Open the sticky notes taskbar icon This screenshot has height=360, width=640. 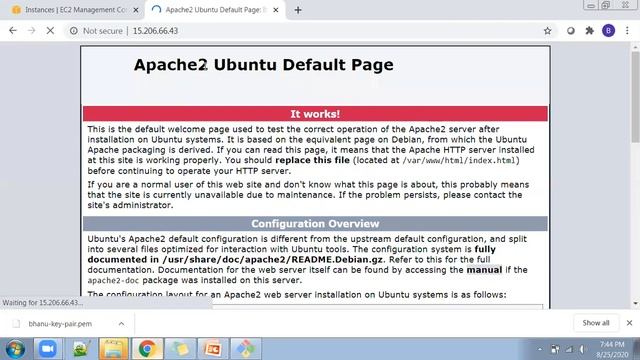180,349
